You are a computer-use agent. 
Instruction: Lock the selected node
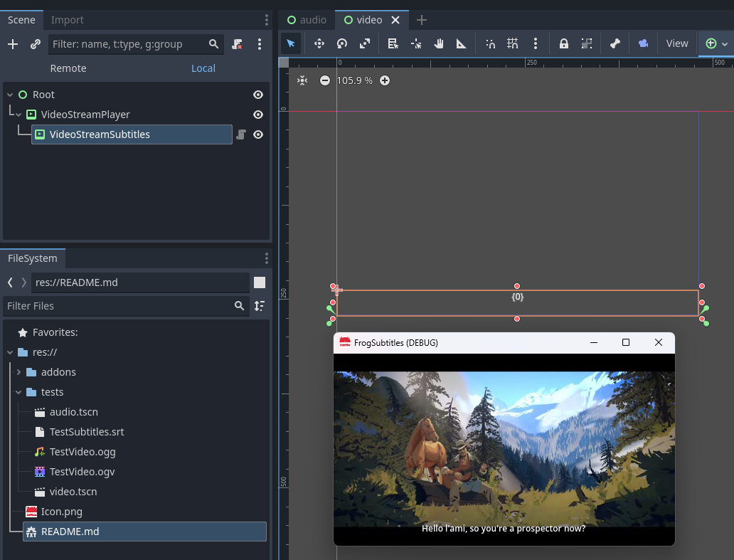563,43
